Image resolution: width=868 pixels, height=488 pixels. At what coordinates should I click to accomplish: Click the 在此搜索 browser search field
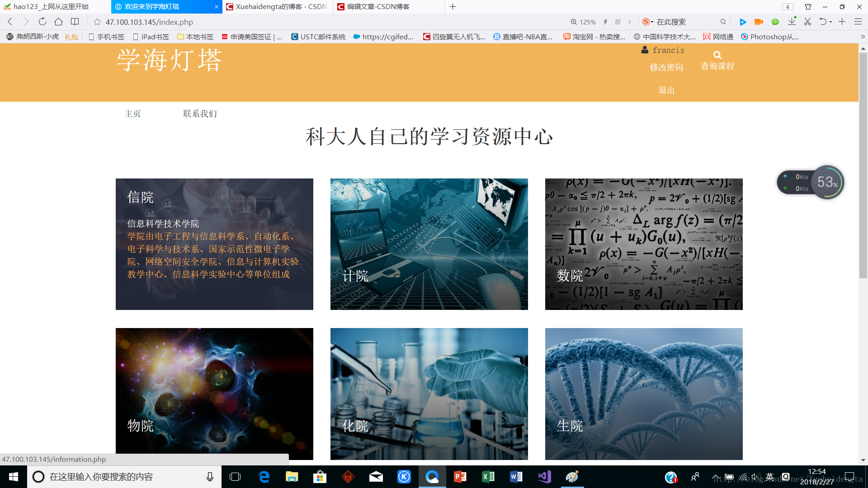pos(686,22)
